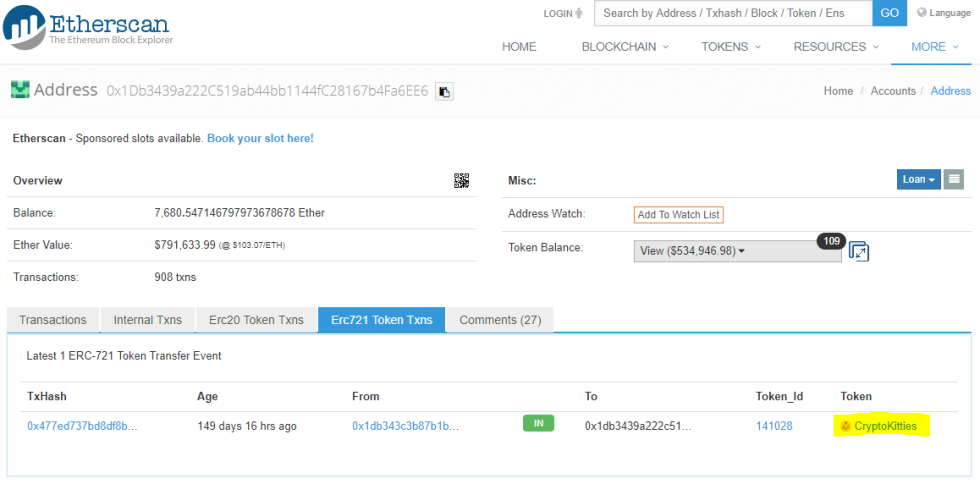Expand the Loan dropdown button
The width and height of the screenshot is (980, 484).
[x=919, y=180]
